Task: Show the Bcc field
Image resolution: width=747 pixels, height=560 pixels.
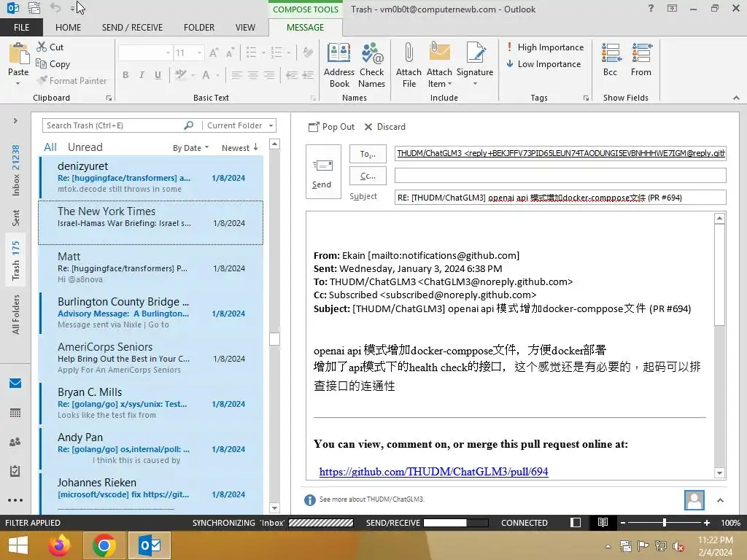Action: click(x=611, y=60)
